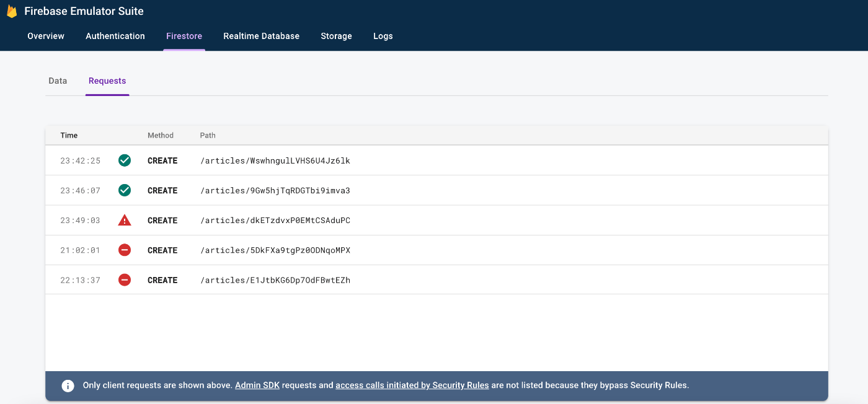Click timestamp 23:49:03
The image size is (868, 404).
tap(80, 220)
